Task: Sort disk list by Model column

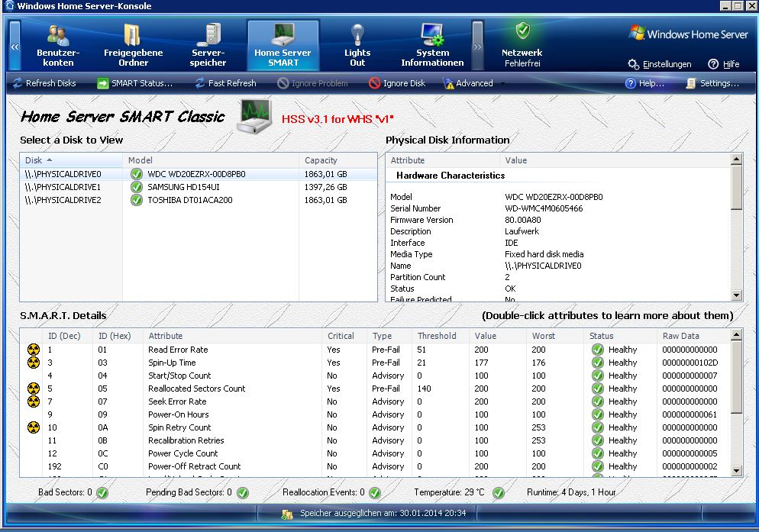Action: pyautogui.click(x=211, y=160)
